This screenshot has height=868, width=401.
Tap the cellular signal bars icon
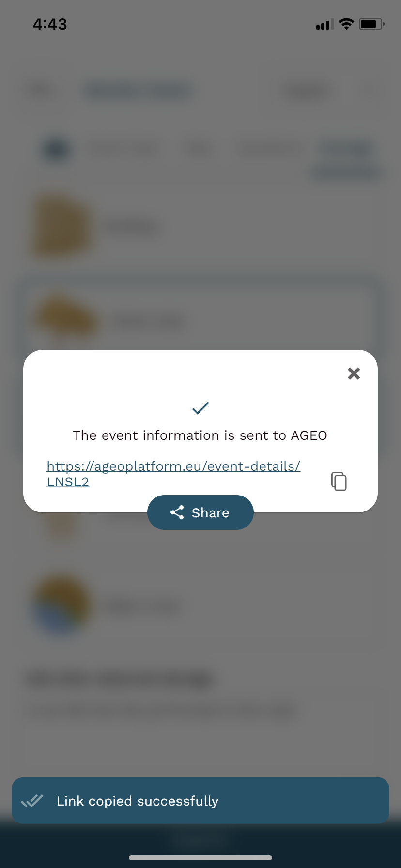325,24
